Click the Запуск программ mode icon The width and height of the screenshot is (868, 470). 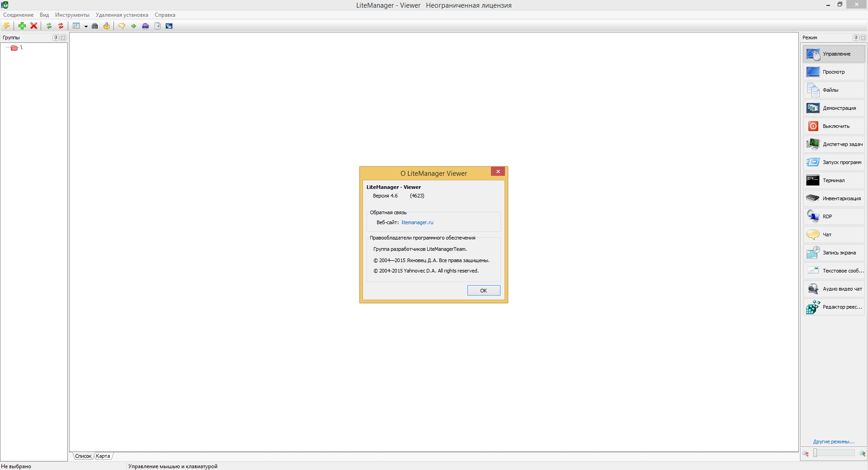click(x=813, y=162)
